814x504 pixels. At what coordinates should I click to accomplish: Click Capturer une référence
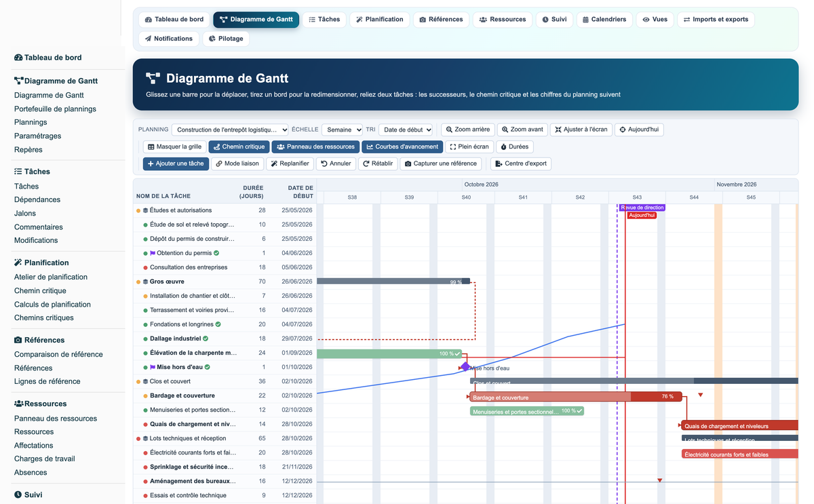pyautogui.click(x=441, y=163)
